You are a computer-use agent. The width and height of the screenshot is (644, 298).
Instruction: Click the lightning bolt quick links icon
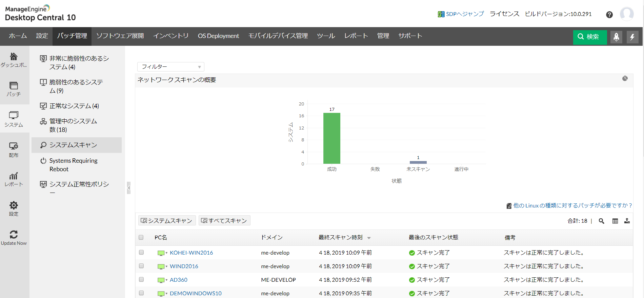(x=632, y=37)
